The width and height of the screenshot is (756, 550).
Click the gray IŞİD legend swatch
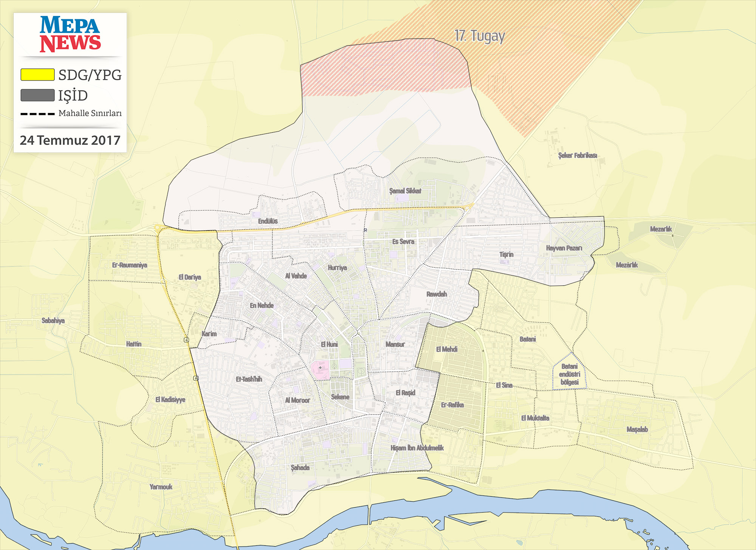point(37,95)
